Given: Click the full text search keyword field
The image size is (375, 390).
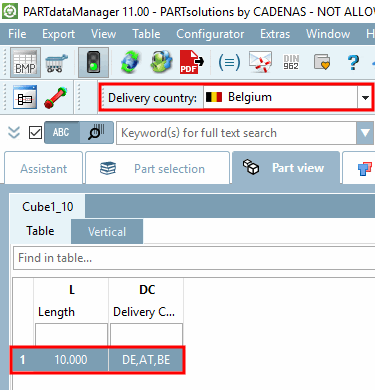Looking at the screenshot, I should [236, 133].
